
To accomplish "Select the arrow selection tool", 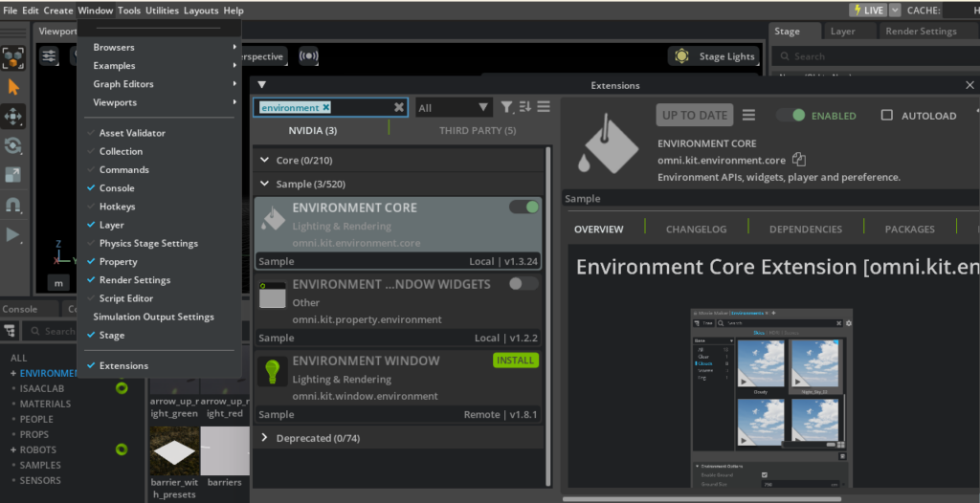I will pyautogui.click(x=13, y=87).
